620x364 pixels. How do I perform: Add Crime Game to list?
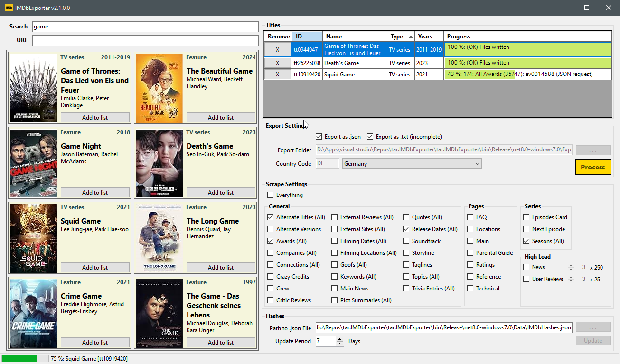pos(95,343)
